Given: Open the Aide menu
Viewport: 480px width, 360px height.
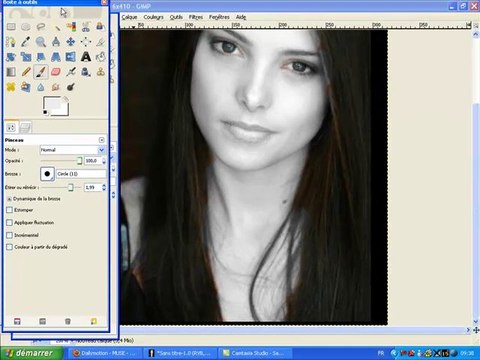Looking at the screenshot, I should (x=241, y=17).
